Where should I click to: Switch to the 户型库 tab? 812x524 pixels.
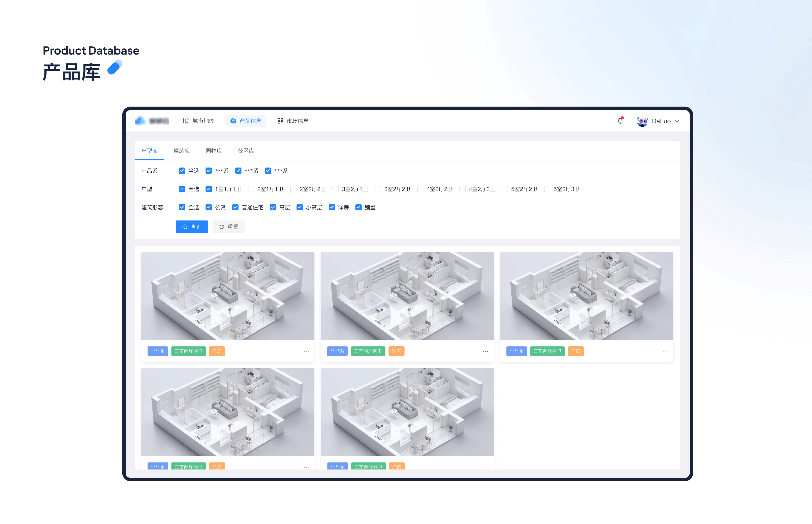[x=149, y=151]
